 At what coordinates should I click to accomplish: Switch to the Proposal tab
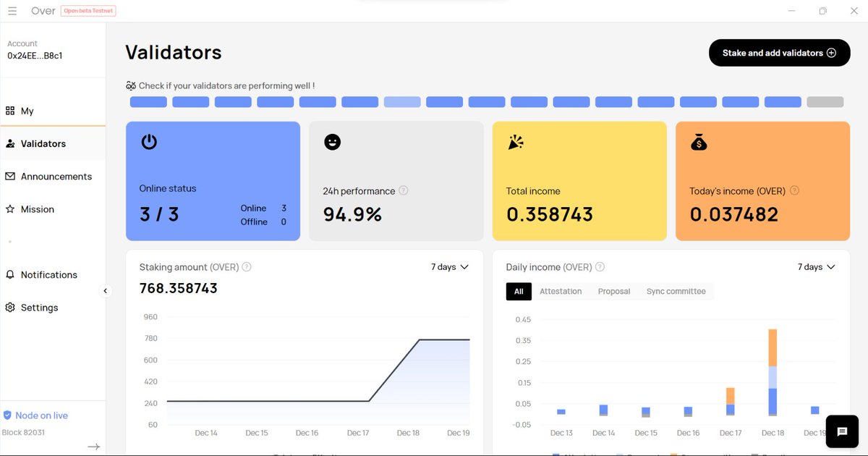(x=614, y=292)
